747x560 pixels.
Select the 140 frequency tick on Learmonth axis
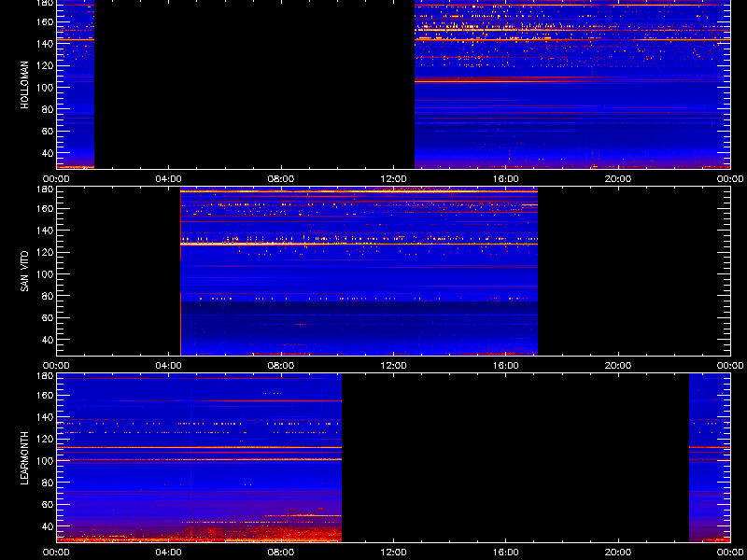click(46, 417)
